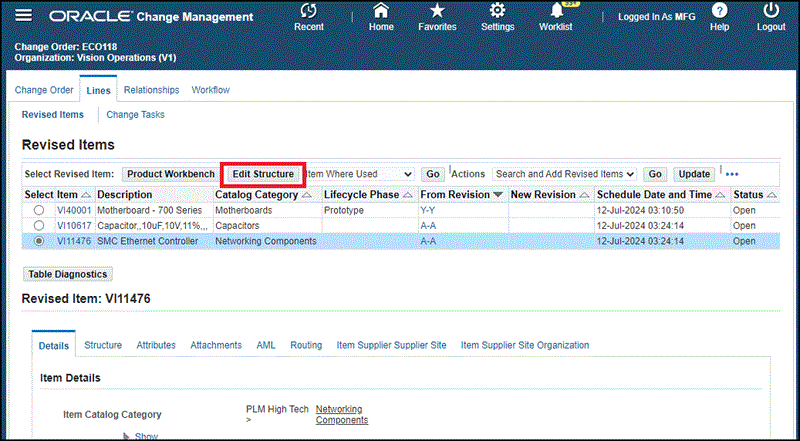The image size is (800, 441).
Task: Open the Item Supplier Site Organization tab
Action: click(525, 345)
